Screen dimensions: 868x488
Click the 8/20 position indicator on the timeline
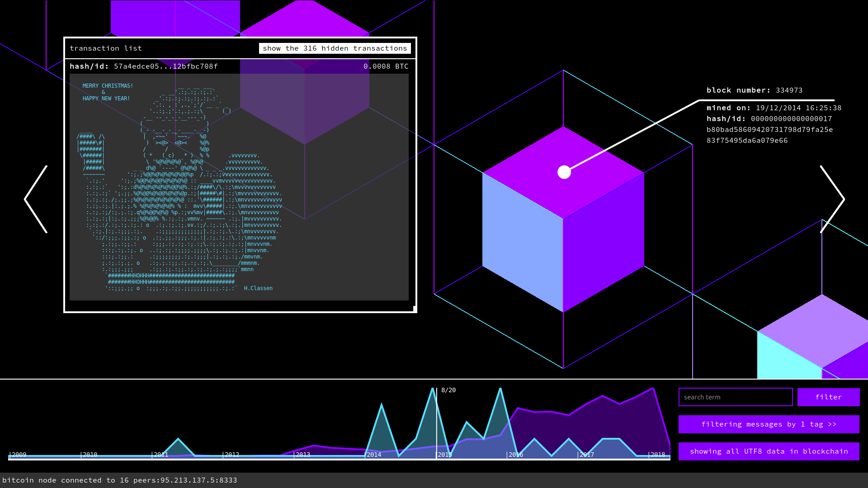[448, 390]
